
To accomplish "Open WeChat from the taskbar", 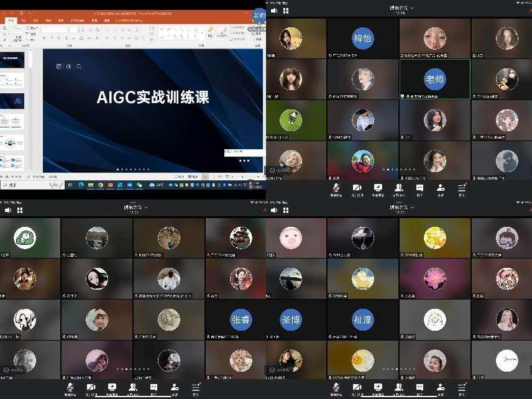I will 139,185.
